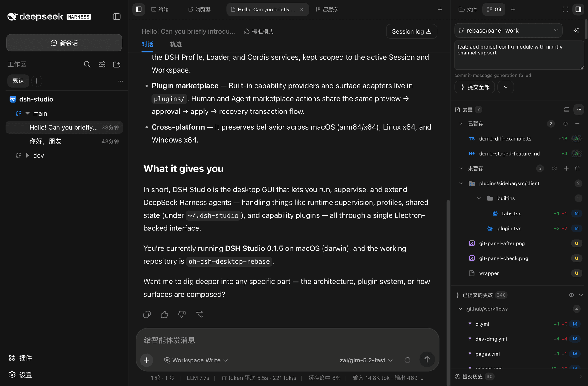This screenshot has height=386, width=588.
Task: Discard all unstaged changes
Action: (x=577, y=168)
